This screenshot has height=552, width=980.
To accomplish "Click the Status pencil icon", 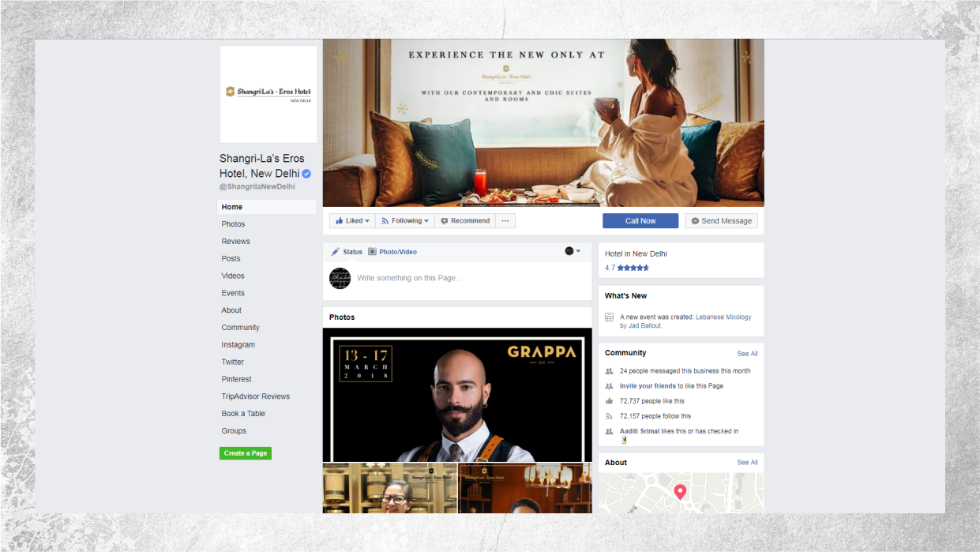I will (335, 252).
